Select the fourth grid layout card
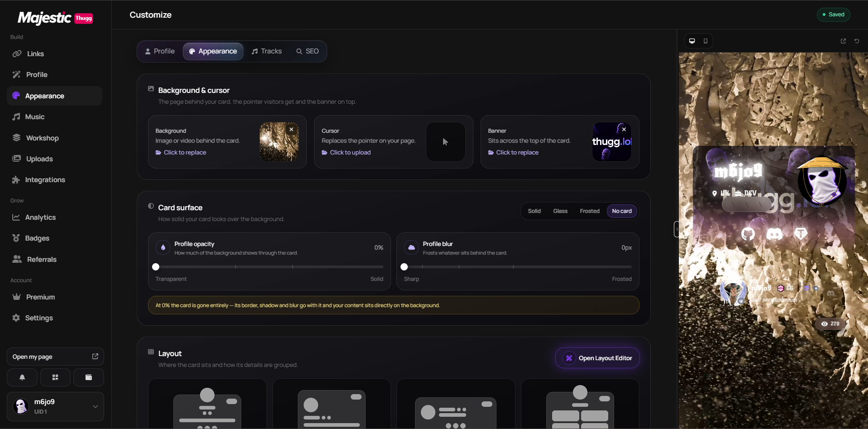868x429 pixels. 580,404
